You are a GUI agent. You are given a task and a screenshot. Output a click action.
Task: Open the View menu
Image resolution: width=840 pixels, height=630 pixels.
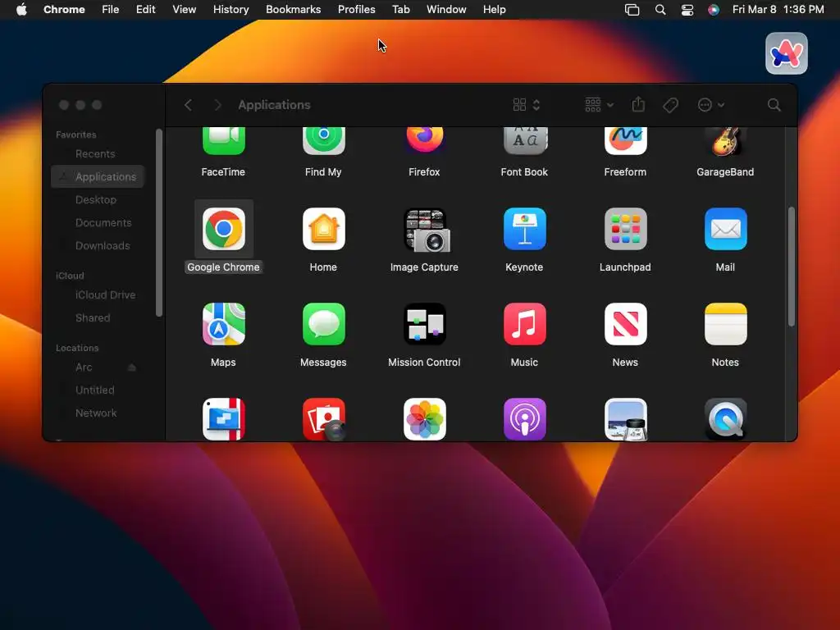click(x=185, y=10)
